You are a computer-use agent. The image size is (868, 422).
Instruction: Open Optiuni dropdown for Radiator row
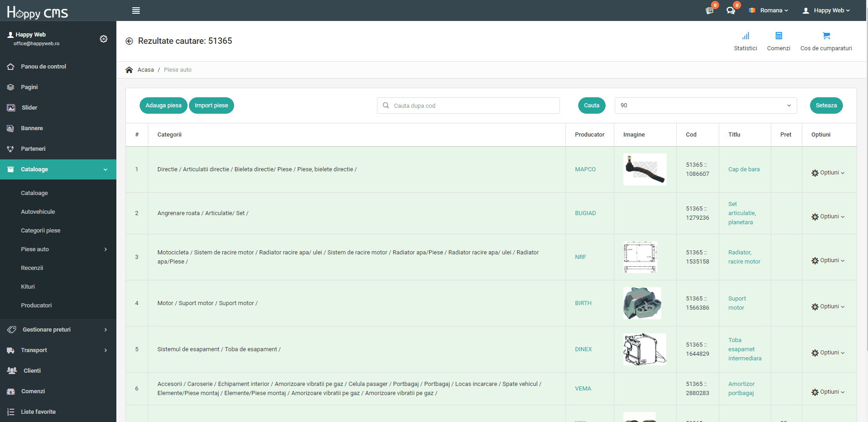[x=828, y=261]
